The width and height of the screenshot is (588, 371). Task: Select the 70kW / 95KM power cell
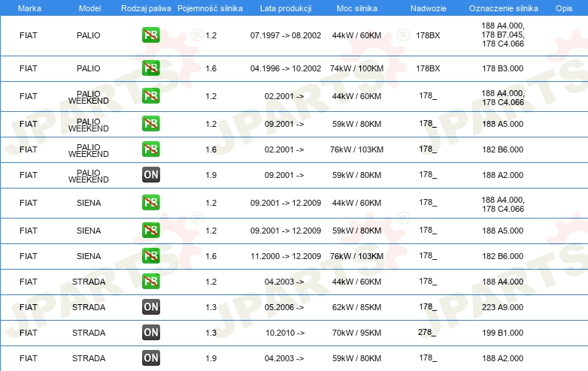coord(356,333)
